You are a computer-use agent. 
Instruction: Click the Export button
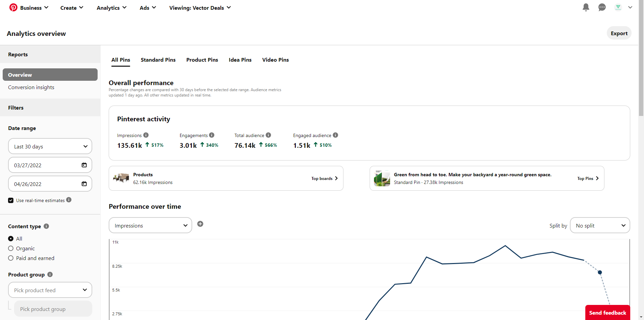tap(619, 33)
